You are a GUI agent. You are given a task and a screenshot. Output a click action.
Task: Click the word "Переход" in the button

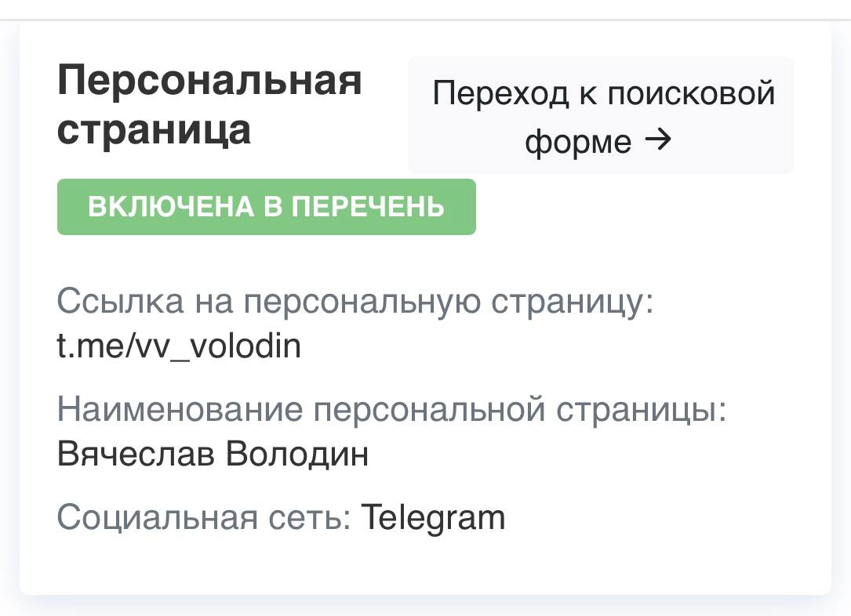[500, 94]
